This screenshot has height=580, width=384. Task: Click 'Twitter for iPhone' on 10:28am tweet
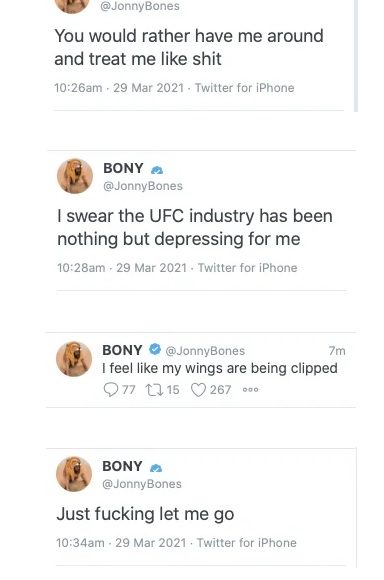247,268
